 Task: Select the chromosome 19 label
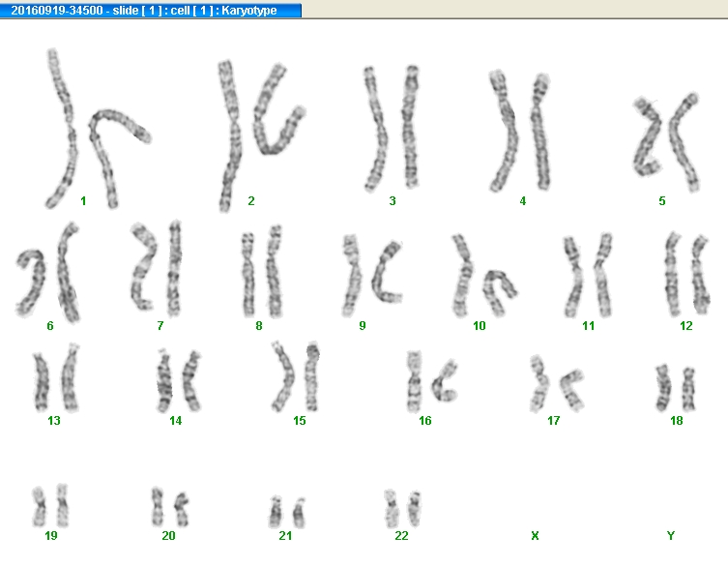pos(51,536)
